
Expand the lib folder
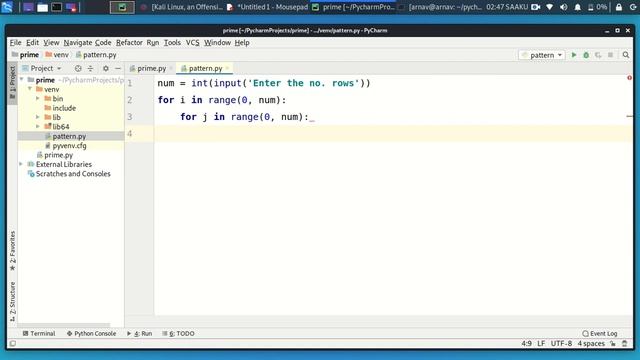point(38,117)
